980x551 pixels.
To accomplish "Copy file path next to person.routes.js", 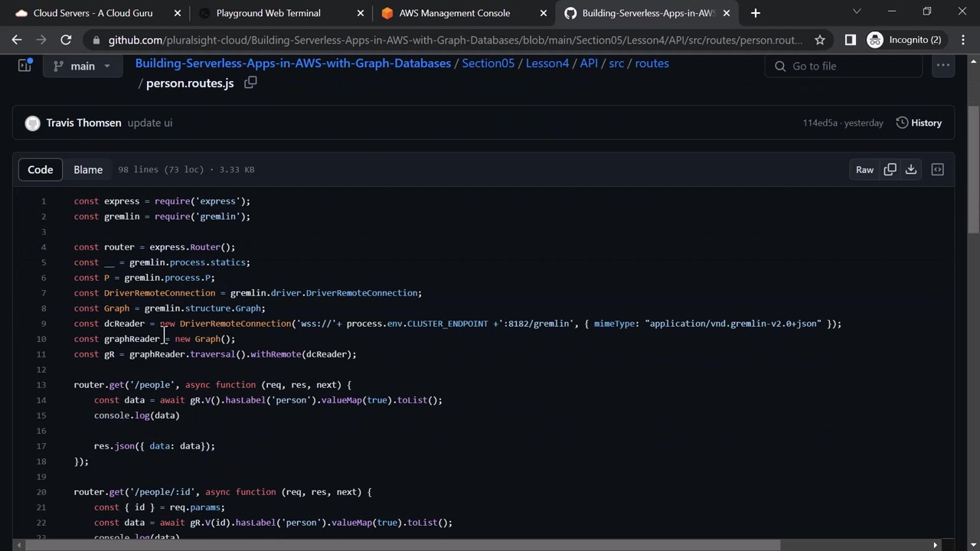I will pyautogui.click(x=250, y=83).
